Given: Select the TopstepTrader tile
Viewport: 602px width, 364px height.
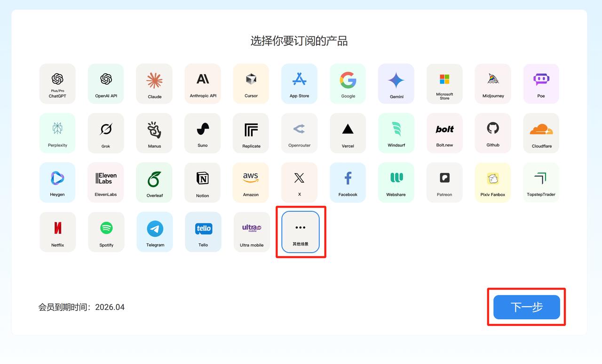Looking at the screenshot, I should pos(541,183).
